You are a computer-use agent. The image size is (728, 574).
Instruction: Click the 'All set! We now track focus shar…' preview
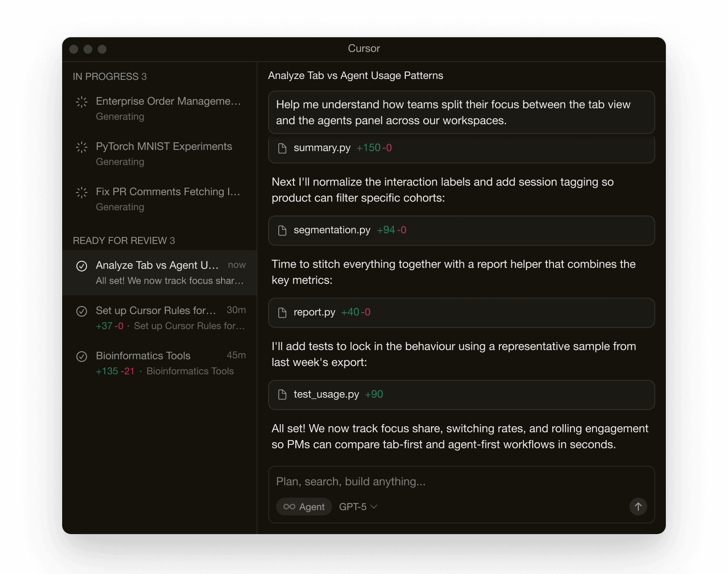170,281
